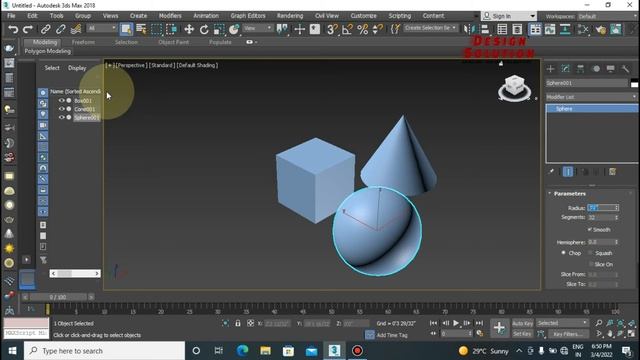Open the Workspaces Default dropdown

[x=608, y=16]
